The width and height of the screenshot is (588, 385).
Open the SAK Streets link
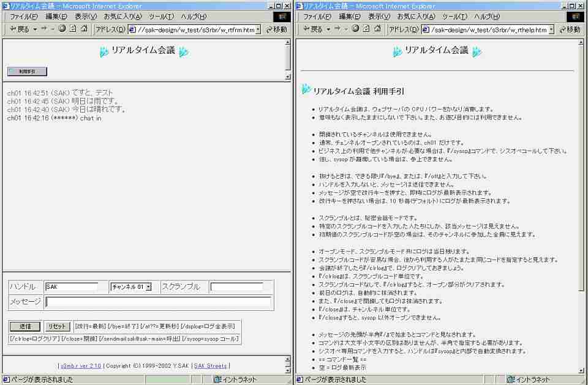coord(210,365)
